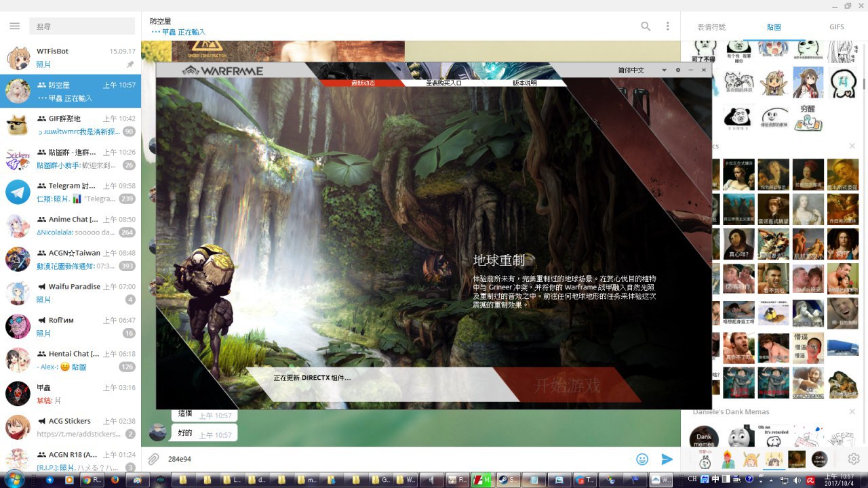Click the Thomas the Tank Engine sticker
Screen dimensions: 868x488
[x=741, y=437]
